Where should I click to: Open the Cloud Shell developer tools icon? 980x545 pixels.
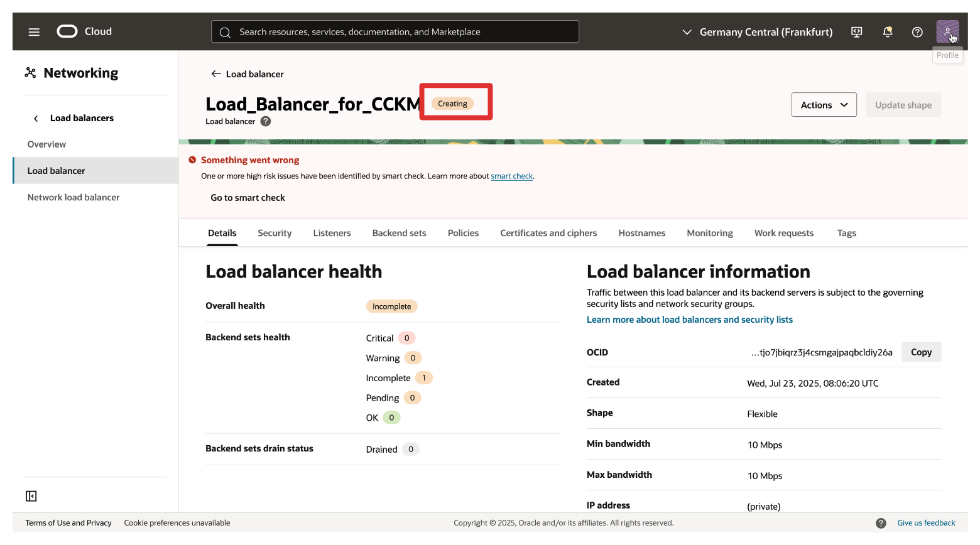click(x=856, y=32)
